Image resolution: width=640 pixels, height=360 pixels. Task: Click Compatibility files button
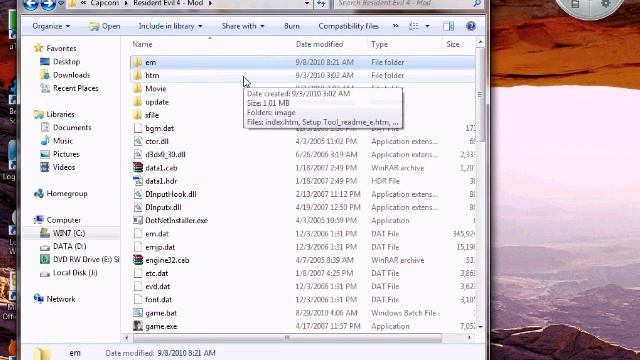pos(349,26)
